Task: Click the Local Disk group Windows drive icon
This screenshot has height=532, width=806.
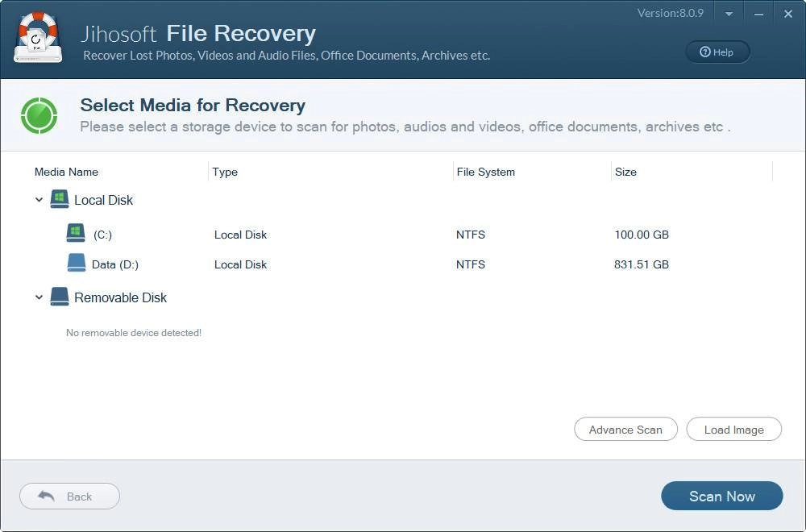Action: click(60, 199)
